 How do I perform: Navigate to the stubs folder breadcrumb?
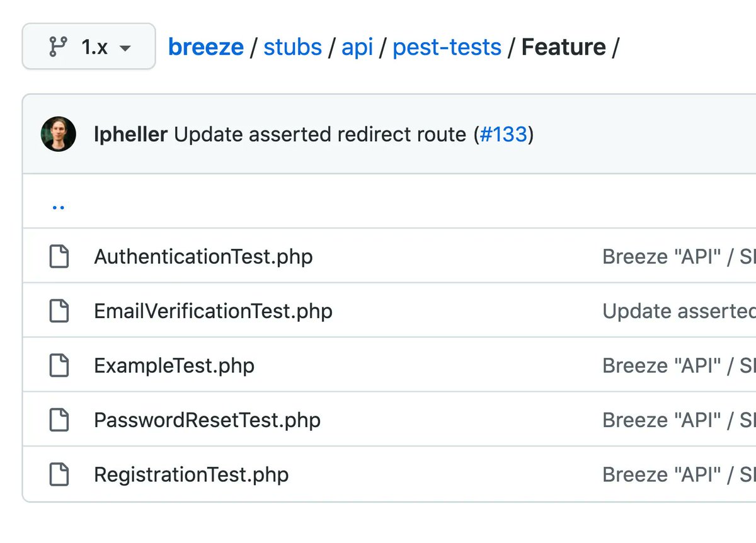(x=292, y=47)
